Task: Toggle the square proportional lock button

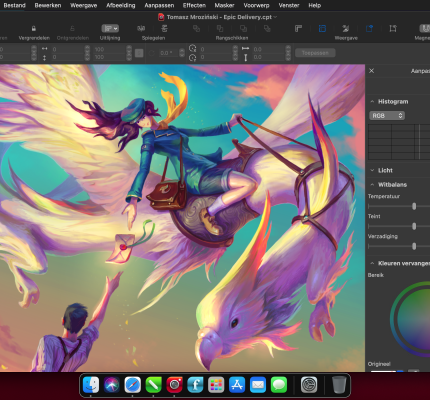Action: pos(139,53)
